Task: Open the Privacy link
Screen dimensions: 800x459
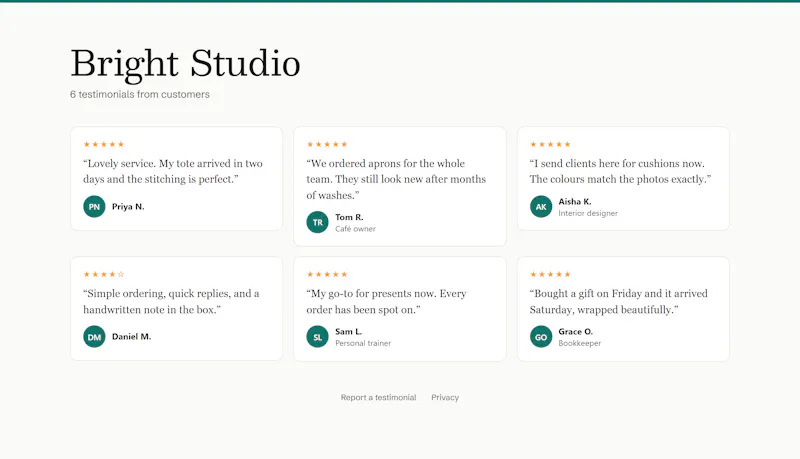Action: click(445, 397)
